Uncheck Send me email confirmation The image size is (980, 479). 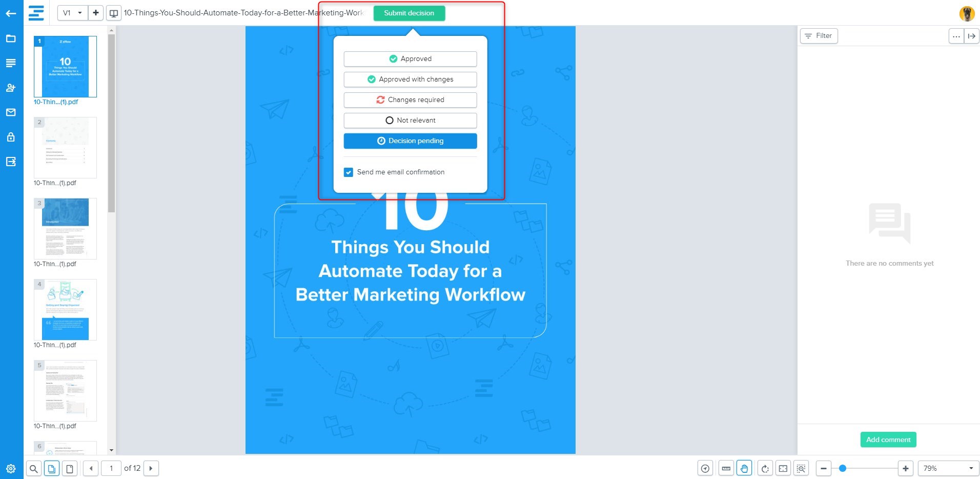349,172
